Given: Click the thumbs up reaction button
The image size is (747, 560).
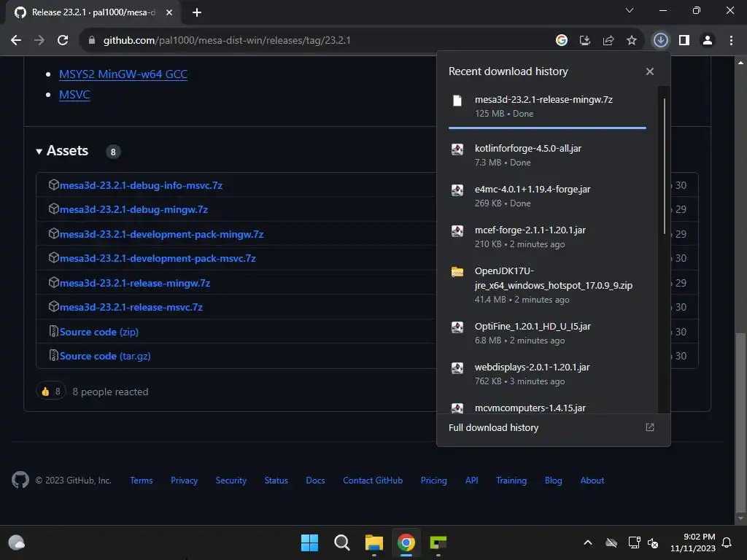Looking at the screenshot, I should (x=50, y=392).
